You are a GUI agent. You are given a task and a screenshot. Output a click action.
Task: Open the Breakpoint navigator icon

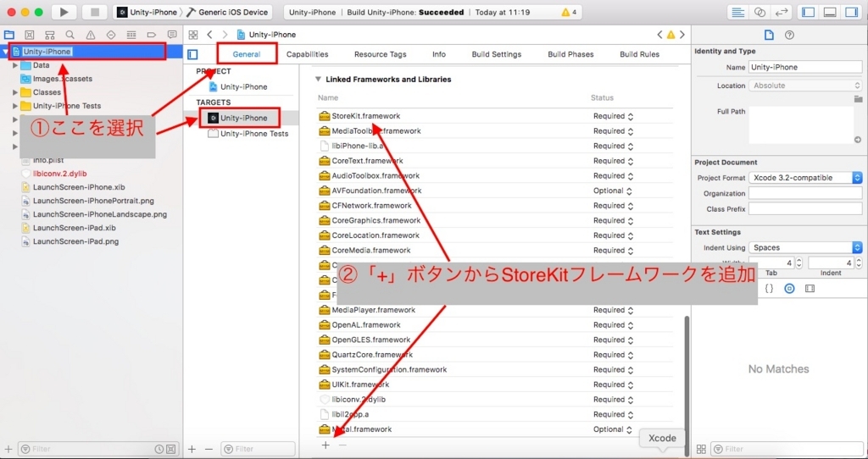[x=152, y=35]
